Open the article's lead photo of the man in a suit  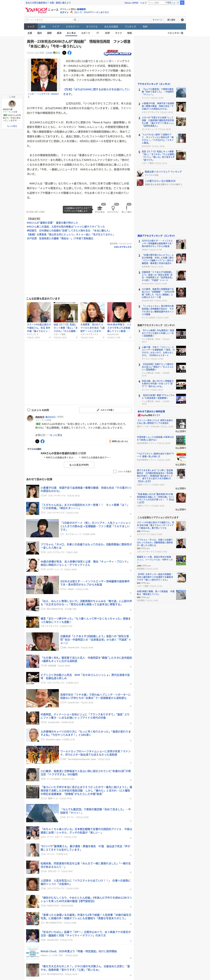[x=44, y=75]
